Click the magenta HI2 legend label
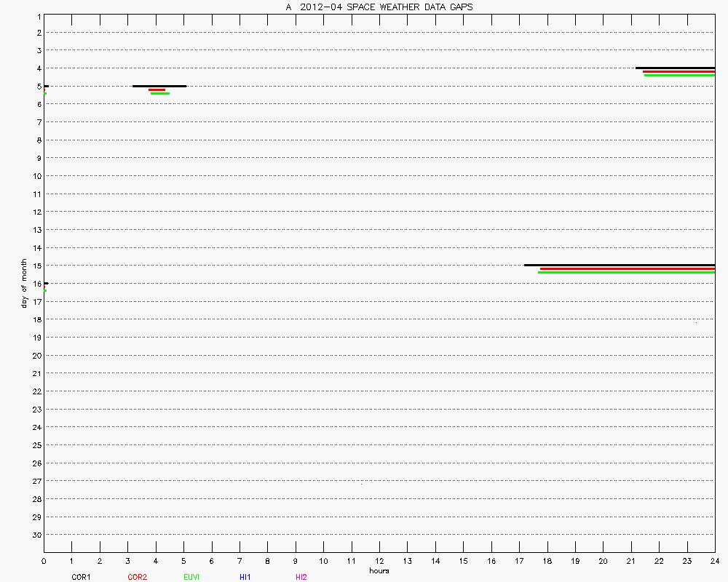Screen dimensions: 728x582 point(301,577)
